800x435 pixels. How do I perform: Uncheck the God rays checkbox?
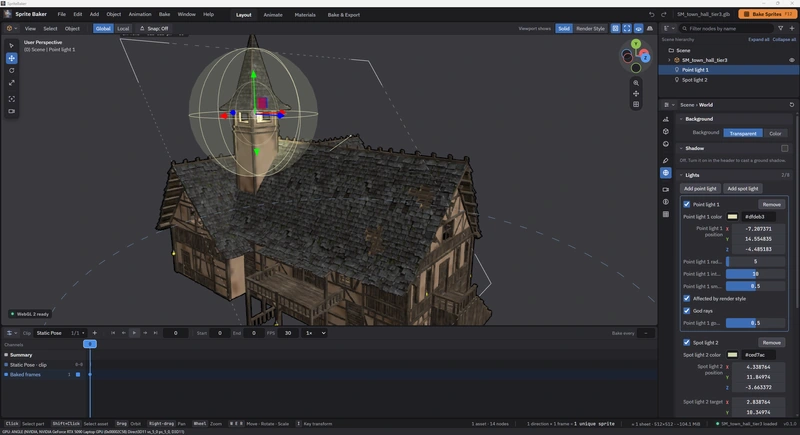(x=687, y=311)
